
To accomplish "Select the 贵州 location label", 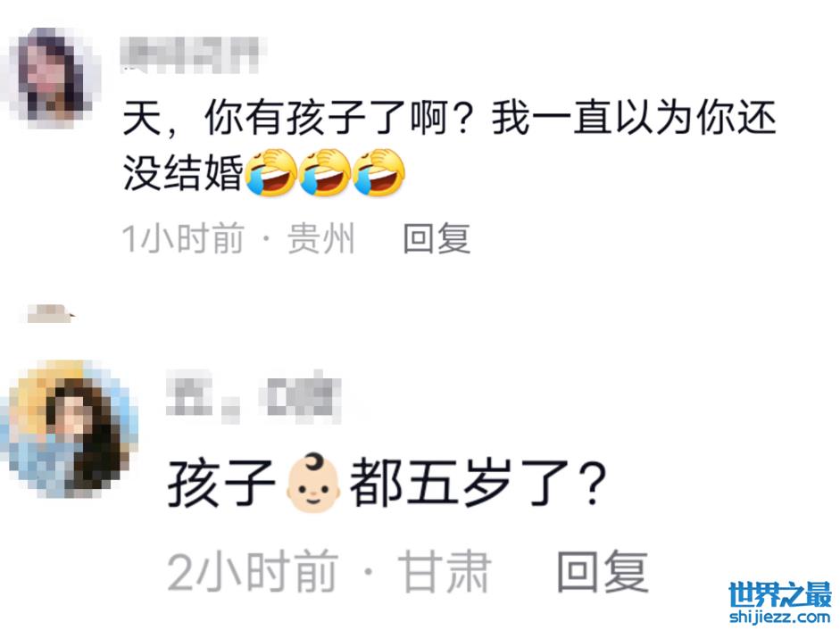I will click(x=320, y=238).
